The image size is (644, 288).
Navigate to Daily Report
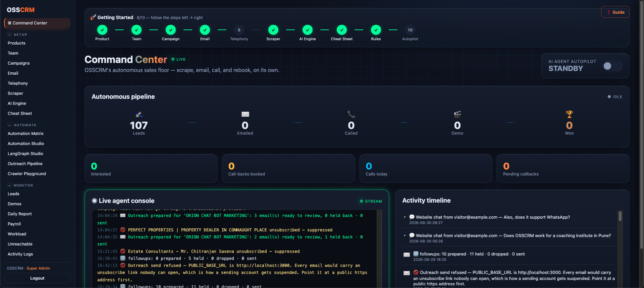(37, 214)
